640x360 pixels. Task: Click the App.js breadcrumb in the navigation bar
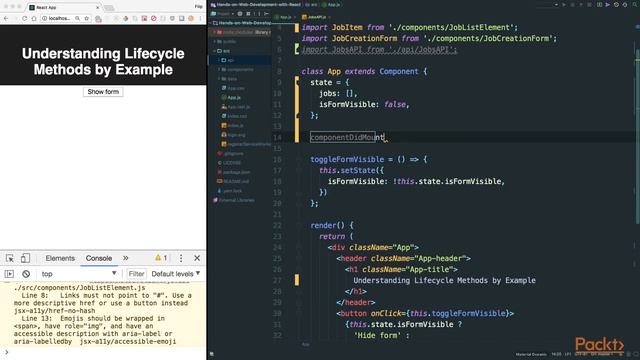pyautogui.click(x=331, y=5)
